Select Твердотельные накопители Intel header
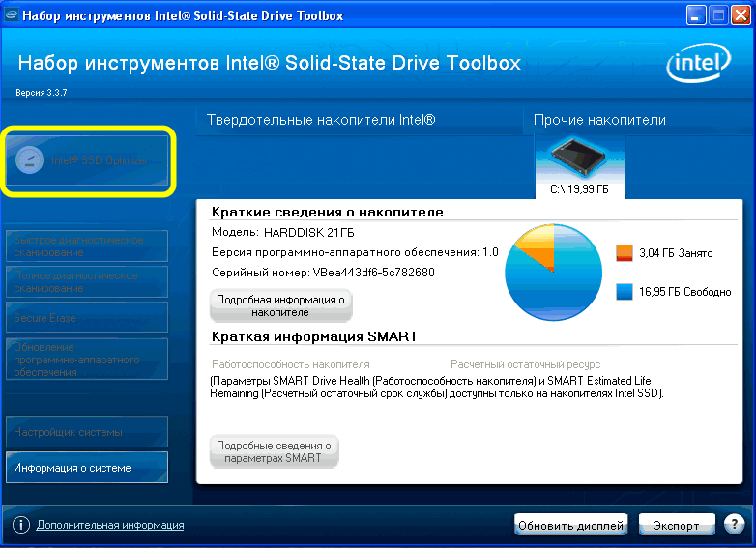Screen dimensions: 756x548 (x=321, y=120)
